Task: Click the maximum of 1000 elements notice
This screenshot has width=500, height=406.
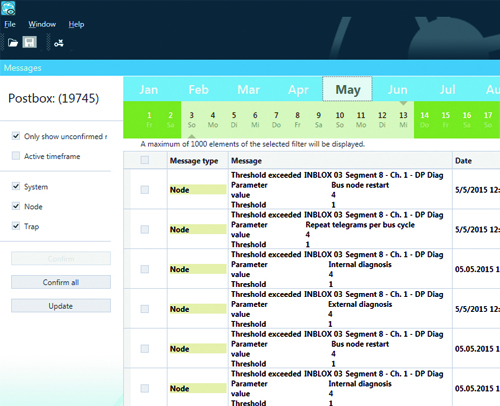Action: click(x=253, y=144)
